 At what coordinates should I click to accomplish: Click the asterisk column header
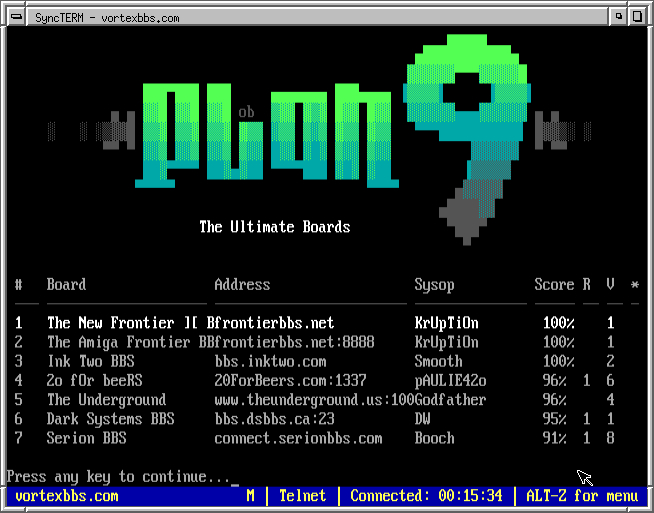click(x=635, y=285)
